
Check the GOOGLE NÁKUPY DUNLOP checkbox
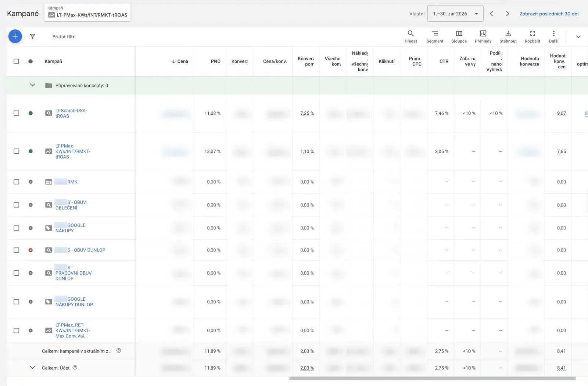tap(16, 302)
